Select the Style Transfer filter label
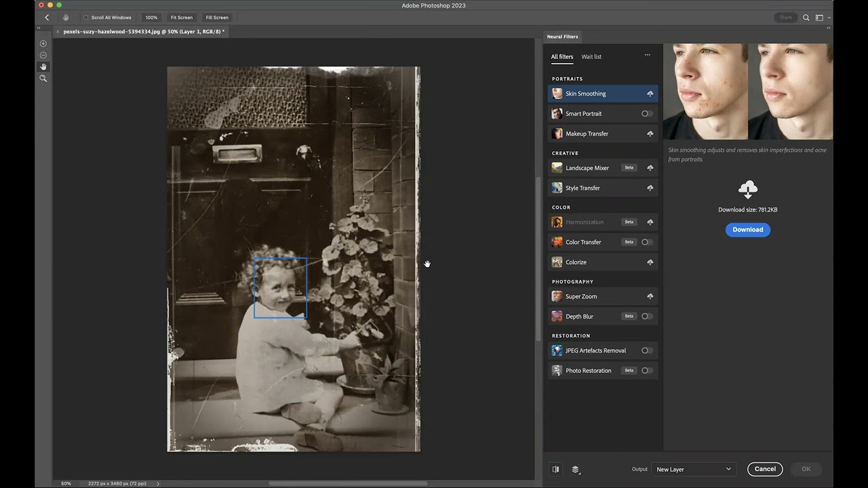The height and width of the screenshot is (488, 868). tap(583, 188)
